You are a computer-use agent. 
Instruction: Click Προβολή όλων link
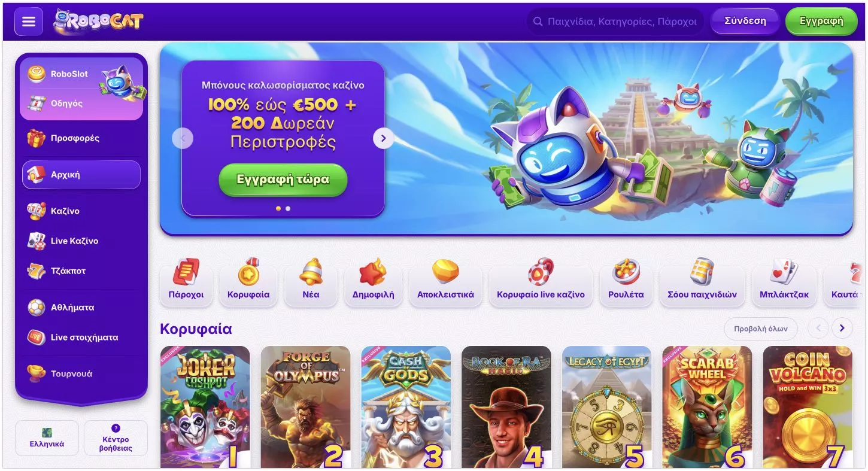tap(761, 329)
